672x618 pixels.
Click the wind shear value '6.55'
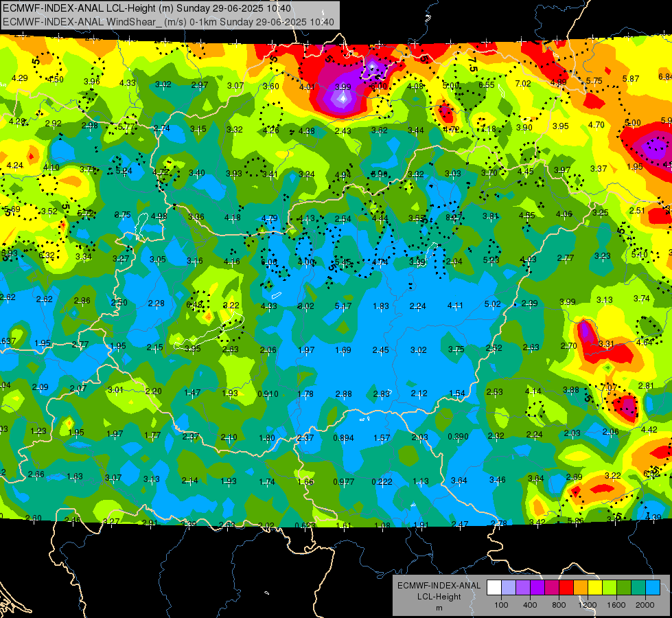pos(487,84)
